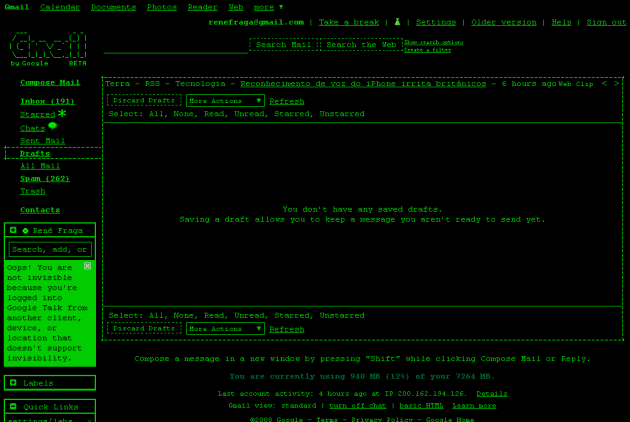Click Older version link
630x422 pixels.
(504, 22)
